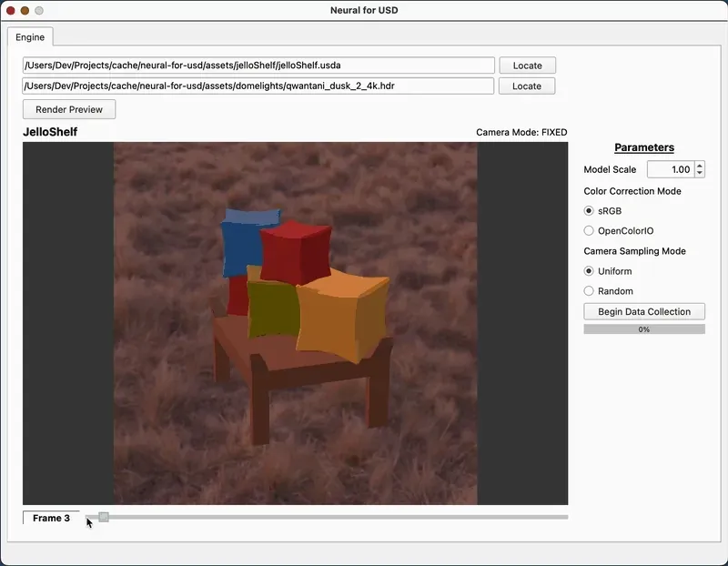Locate the qwantani dusk HDR domelight

coord(527,86)
